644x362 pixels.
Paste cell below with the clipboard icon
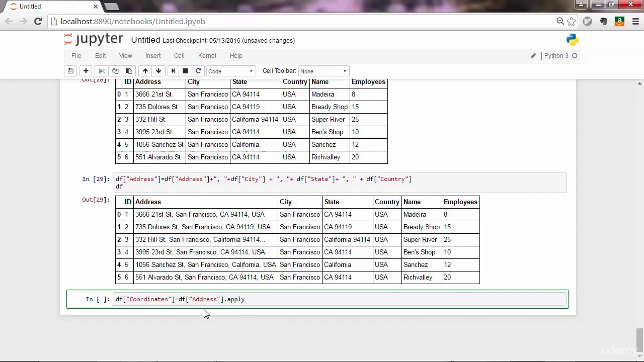coord(129,71)
